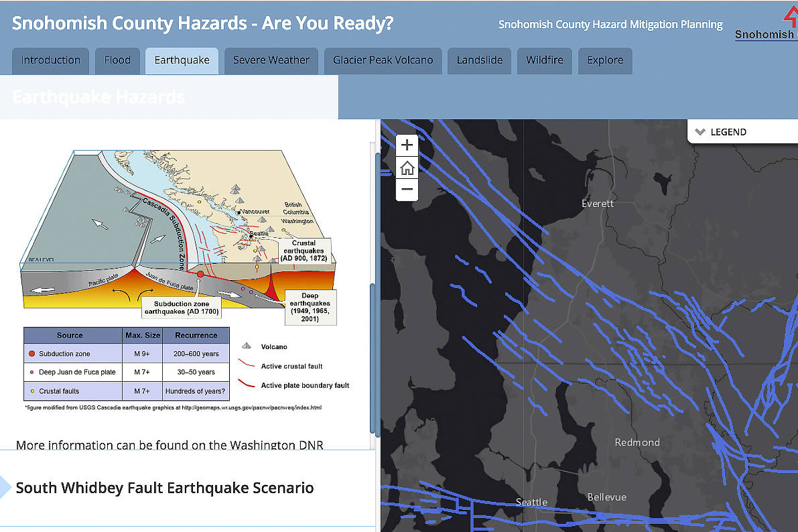
Task: Select the Earthquake tab
Action: (182, 60)
